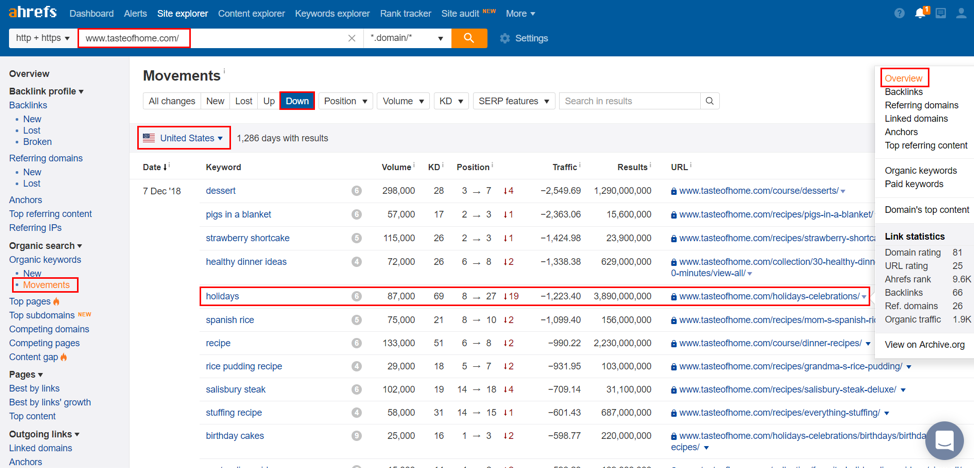Click SERP features badge for strawberry shortcake

point(357,238)
